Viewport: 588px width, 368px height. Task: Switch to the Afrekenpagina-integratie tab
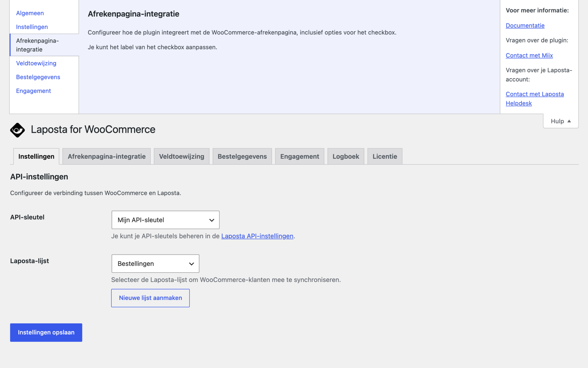(x=107, y=156)
